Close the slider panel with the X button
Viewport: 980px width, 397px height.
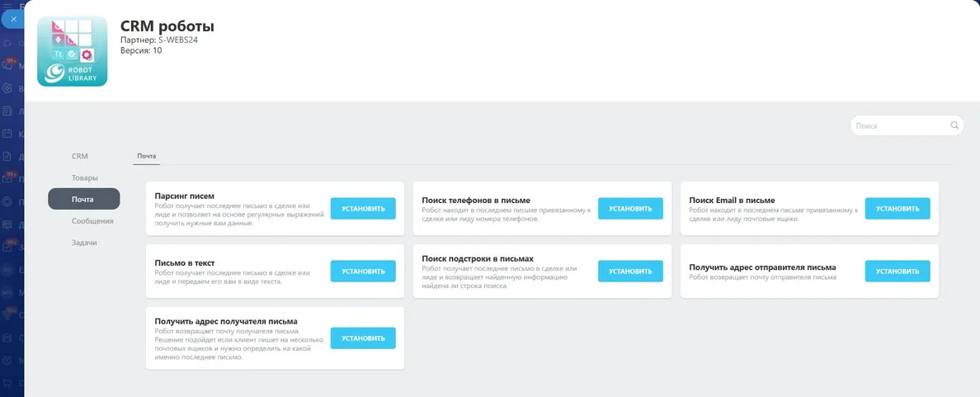(x=13, y=19)
